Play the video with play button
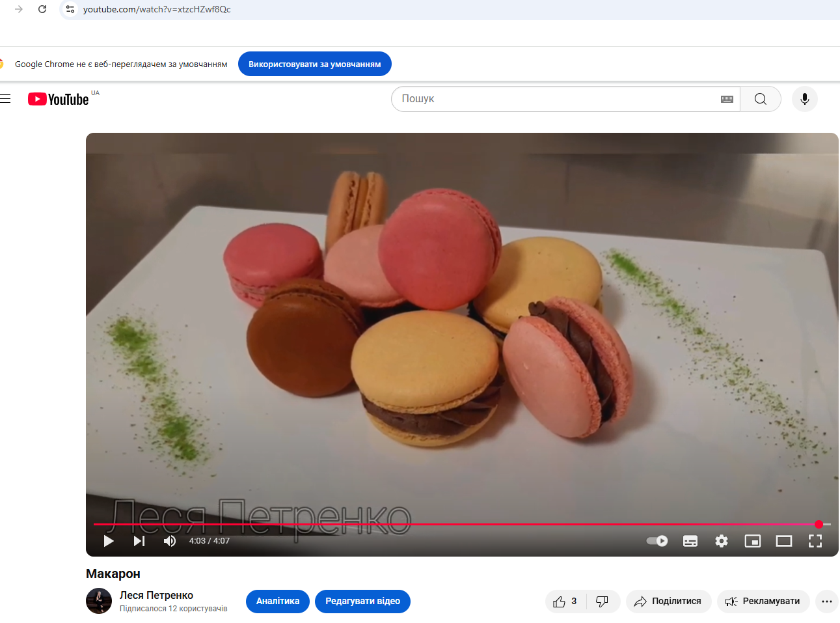The width and height of the screenshot is (840, 623). [109, 541]
